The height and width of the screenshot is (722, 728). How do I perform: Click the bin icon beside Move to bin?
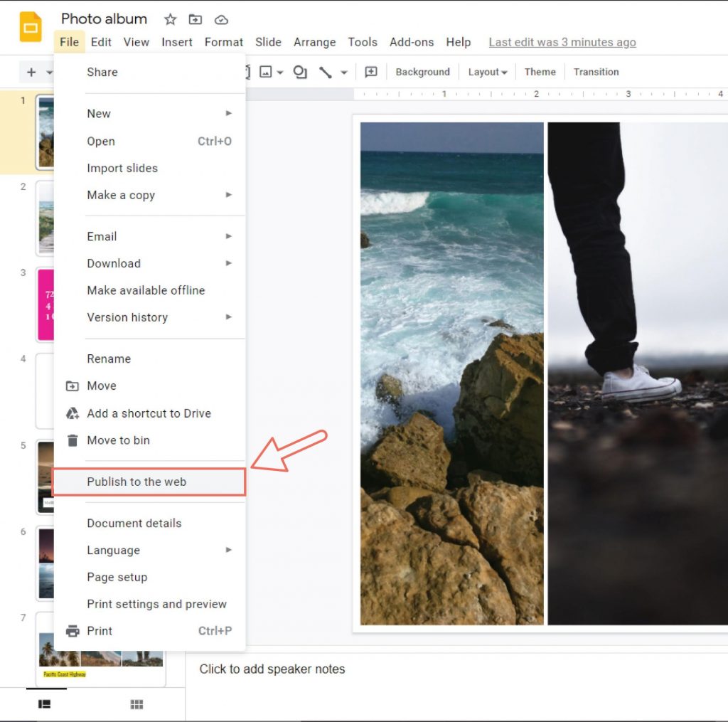[73, 440]
